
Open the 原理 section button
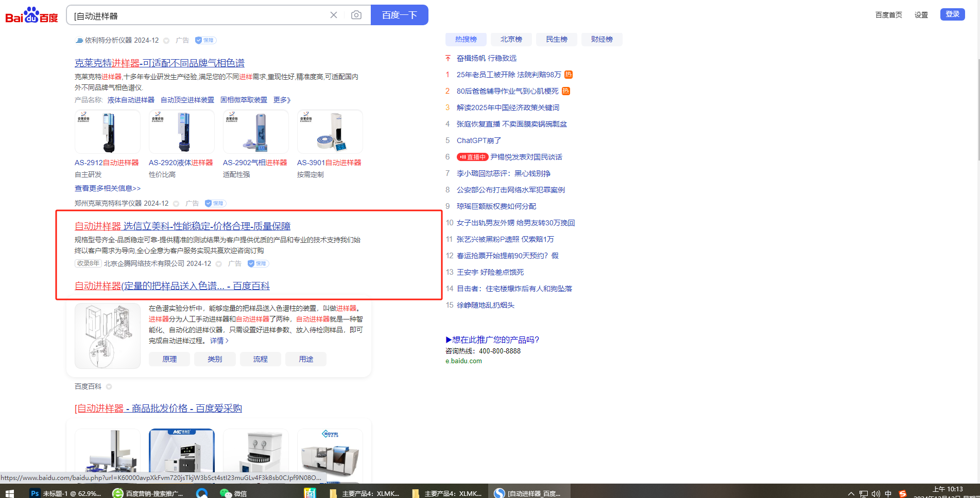(169, 359)
